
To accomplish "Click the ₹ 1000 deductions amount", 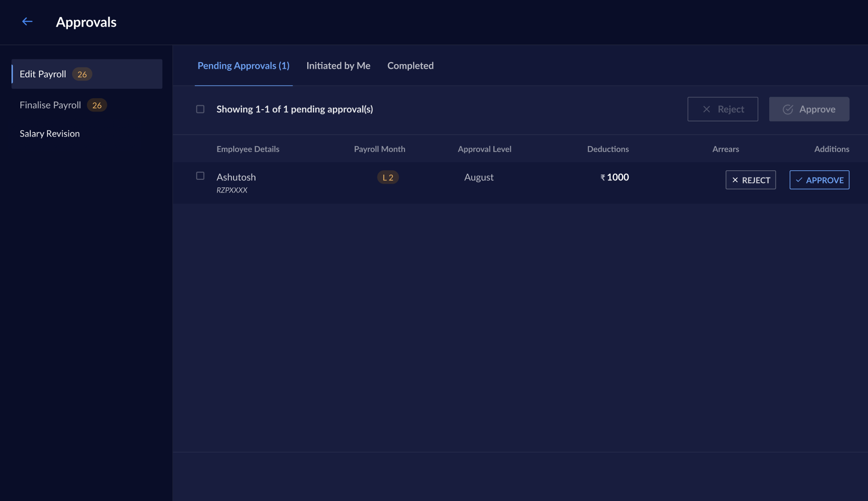I will point(614,177).
